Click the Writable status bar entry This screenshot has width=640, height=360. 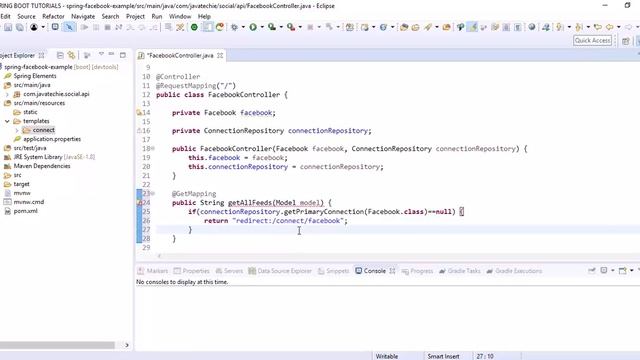pyautogui.click(x=387, y=356)
